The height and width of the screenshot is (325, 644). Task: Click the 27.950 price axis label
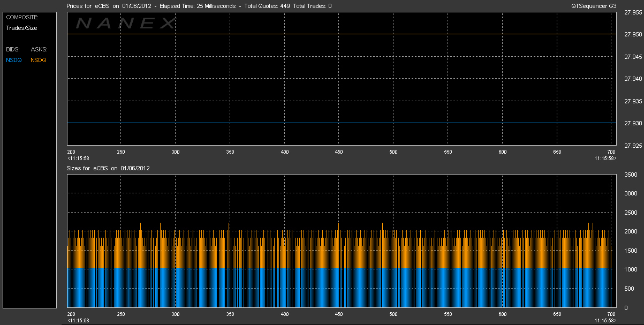(633, 34)
